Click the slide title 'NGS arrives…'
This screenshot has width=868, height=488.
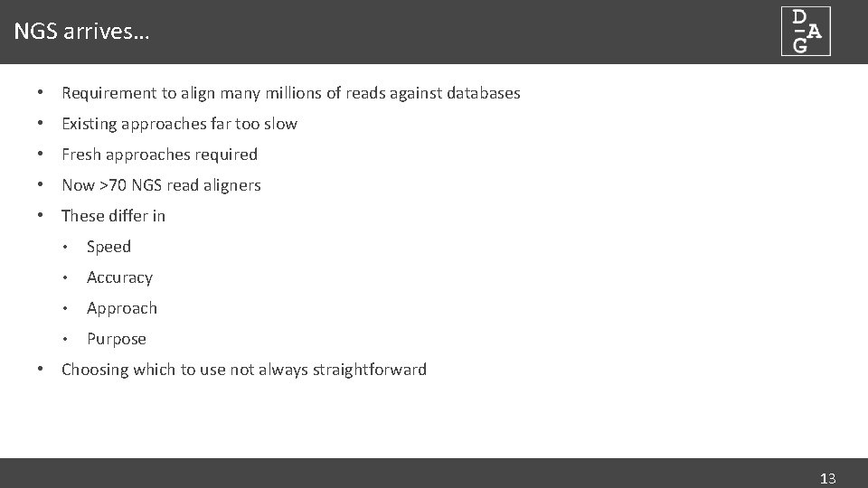(81, 32)
